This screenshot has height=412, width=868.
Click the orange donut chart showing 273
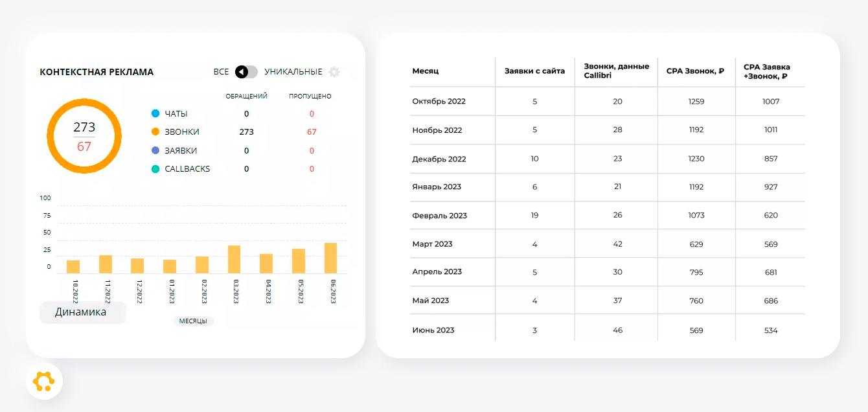click(84, 136)
